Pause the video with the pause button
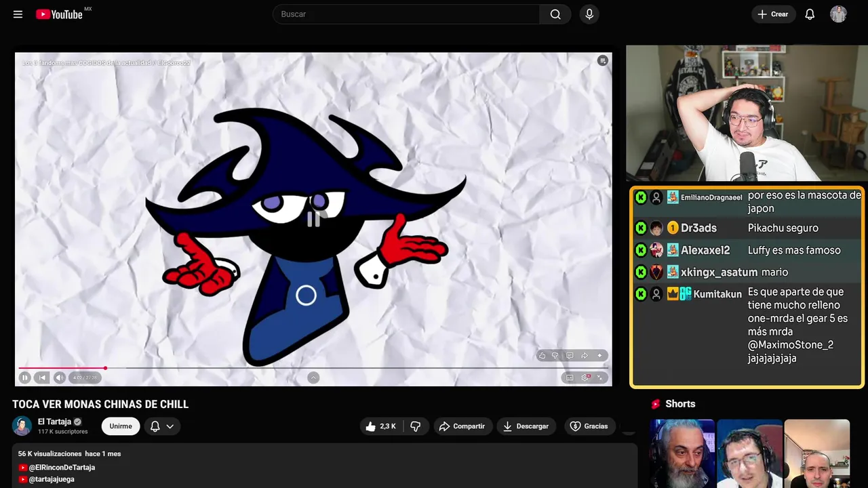The height and width of the screenshot is (488, 868). (25, 378)
